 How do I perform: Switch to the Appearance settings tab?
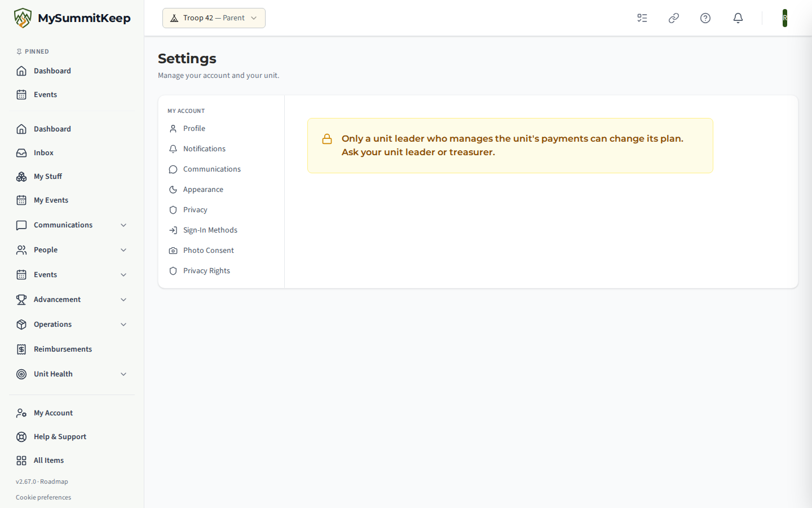point(221,190)
